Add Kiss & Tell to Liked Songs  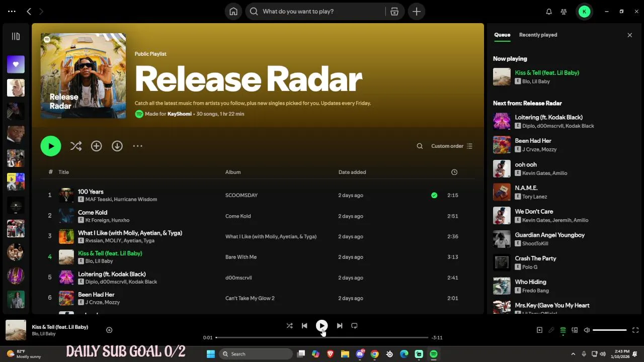[x=109, y=330]
